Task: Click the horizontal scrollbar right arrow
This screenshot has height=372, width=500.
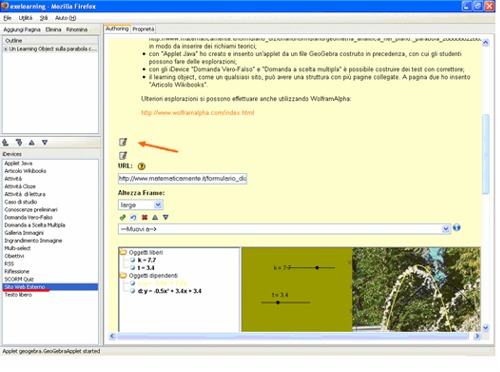Action: 477,336
